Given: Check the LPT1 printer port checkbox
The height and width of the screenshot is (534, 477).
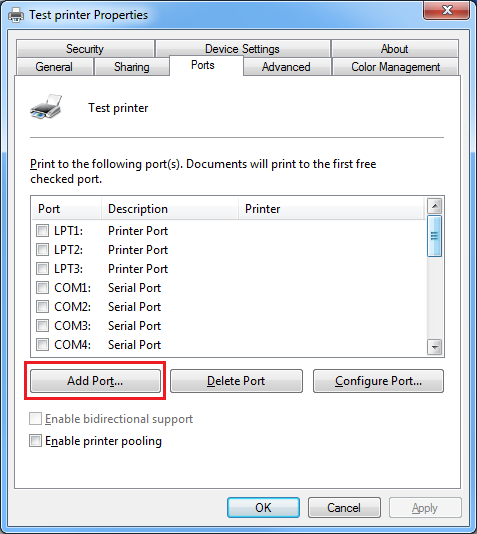Looking at the screenshot, I should [42, 231].
